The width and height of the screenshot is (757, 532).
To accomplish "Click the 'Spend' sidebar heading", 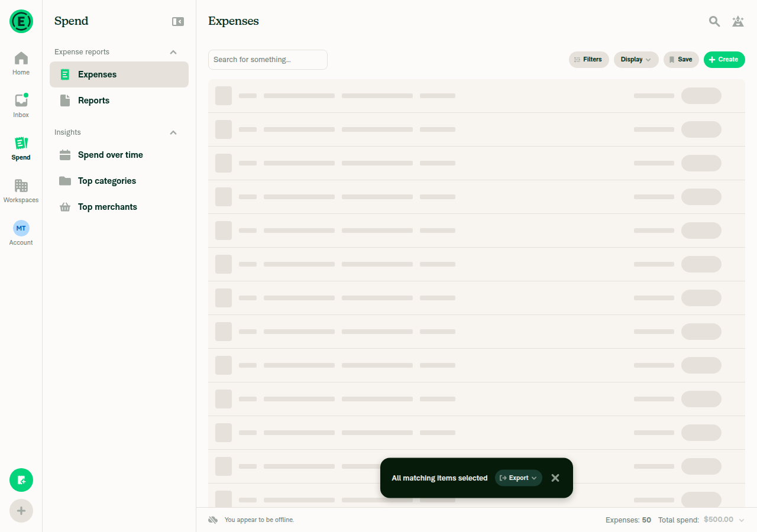I will (x=71, y=21).
